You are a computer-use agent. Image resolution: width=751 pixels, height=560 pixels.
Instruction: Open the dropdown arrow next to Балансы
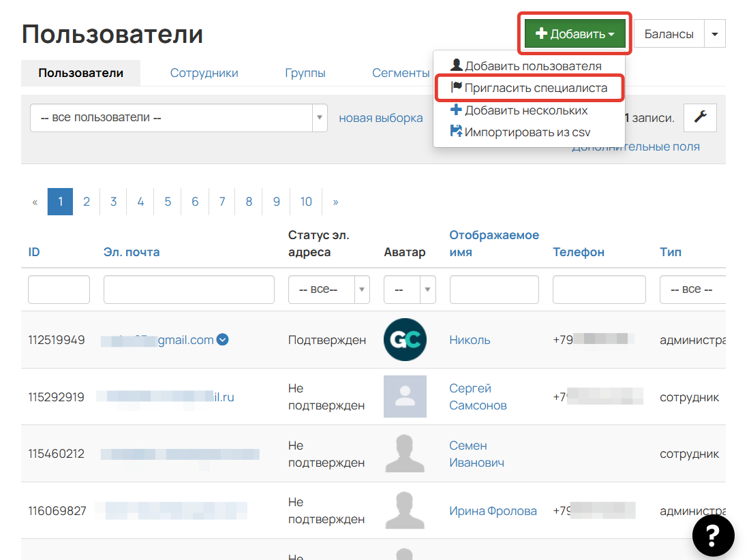pos(714,33)
